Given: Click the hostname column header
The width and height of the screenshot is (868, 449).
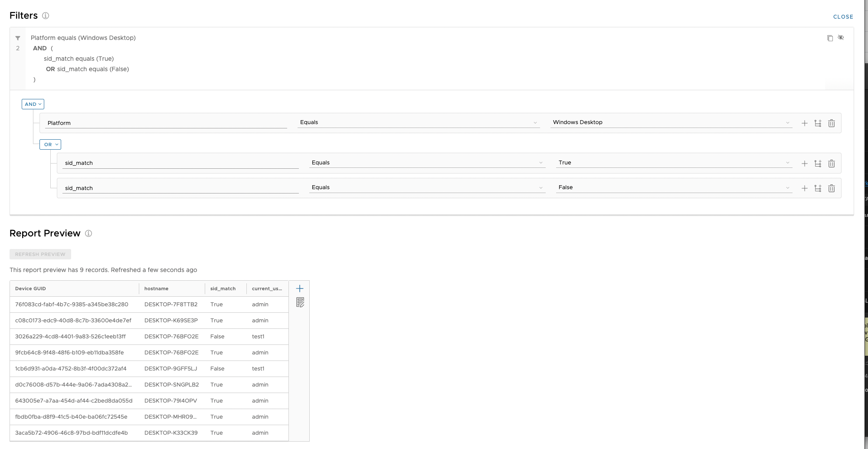Looking at the screenshot, I should [x=156, y=288].
